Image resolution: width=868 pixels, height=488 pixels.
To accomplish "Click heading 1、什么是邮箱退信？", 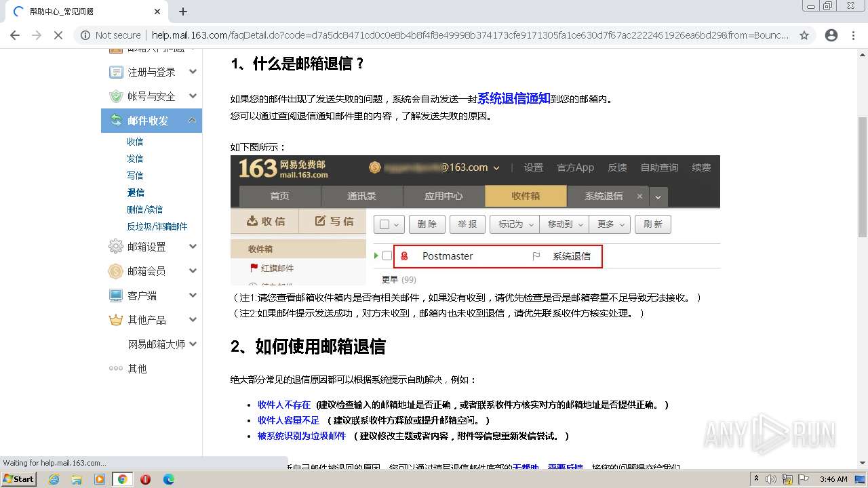I will (298, 64).
